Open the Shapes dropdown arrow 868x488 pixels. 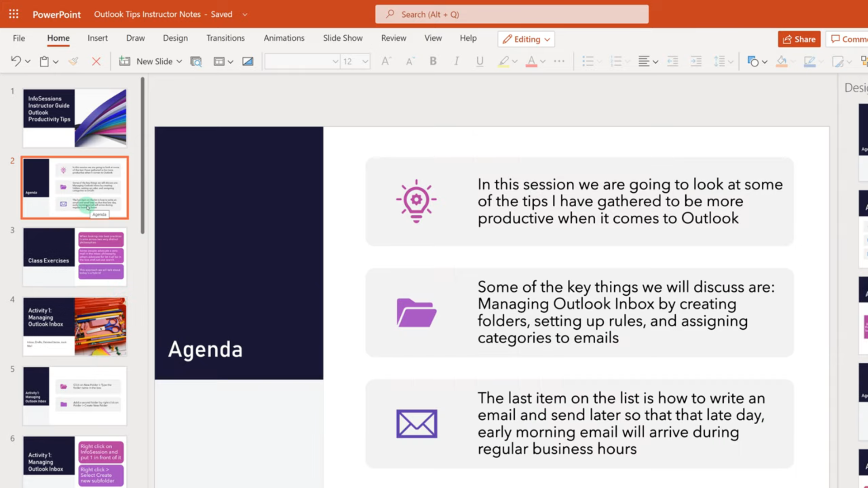764,62
